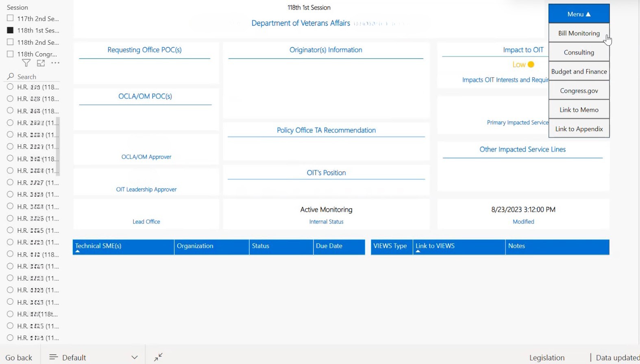
Task: Check the 118th 2nd Session checkbox
Action: 10,42
